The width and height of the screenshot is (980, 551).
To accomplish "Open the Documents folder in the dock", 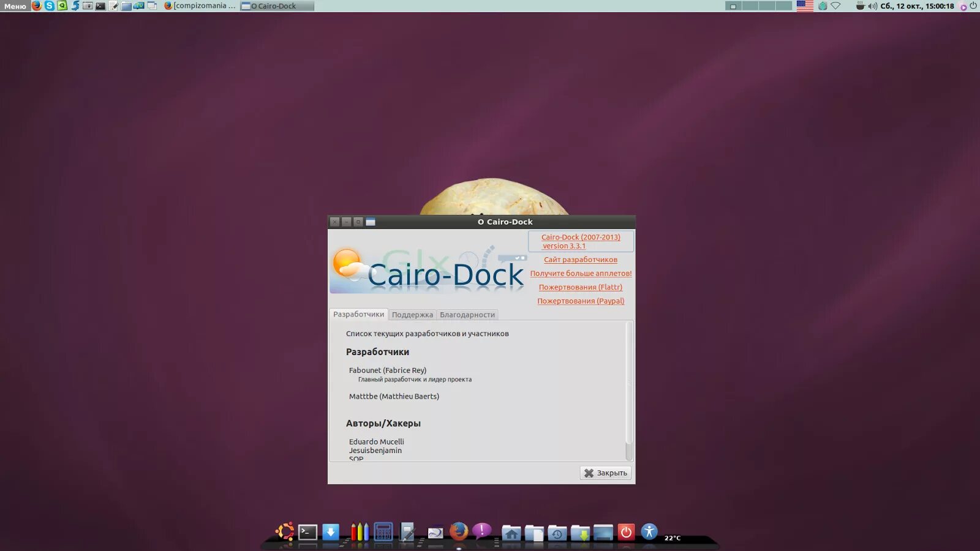I will coord(534,533).
